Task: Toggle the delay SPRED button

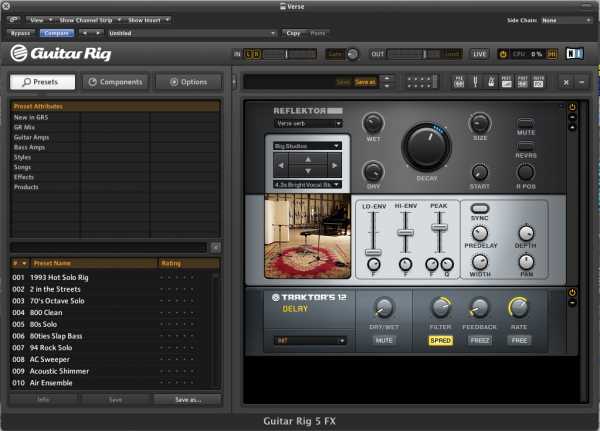Action: (440, 341)
